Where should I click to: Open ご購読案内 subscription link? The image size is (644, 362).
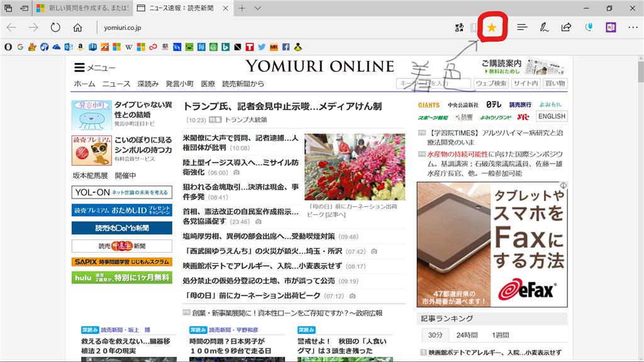[501, 63]
